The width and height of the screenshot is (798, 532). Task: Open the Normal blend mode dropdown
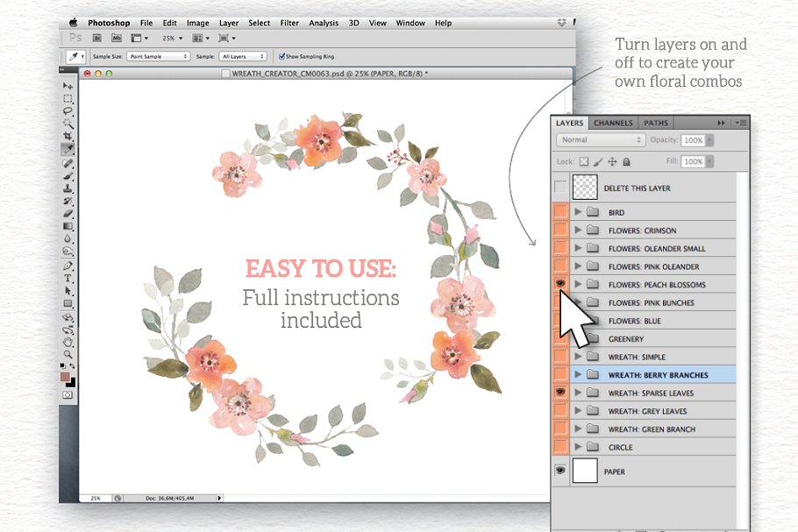click(x=601, y=140)
